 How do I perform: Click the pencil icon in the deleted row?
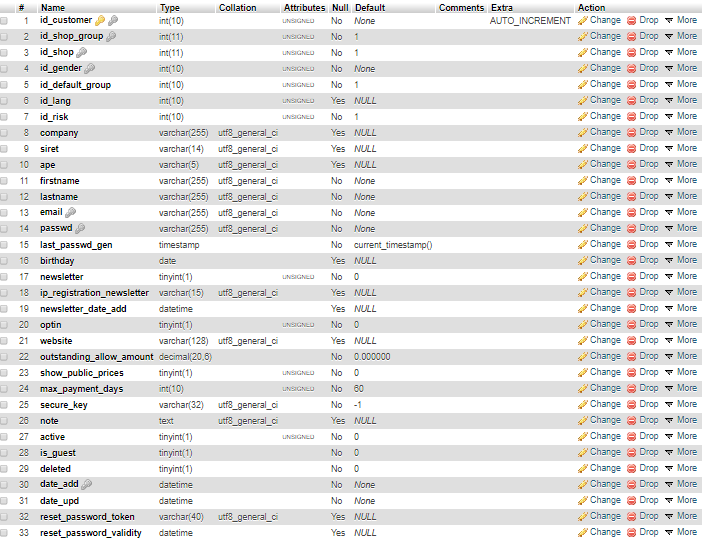point(583,468)
